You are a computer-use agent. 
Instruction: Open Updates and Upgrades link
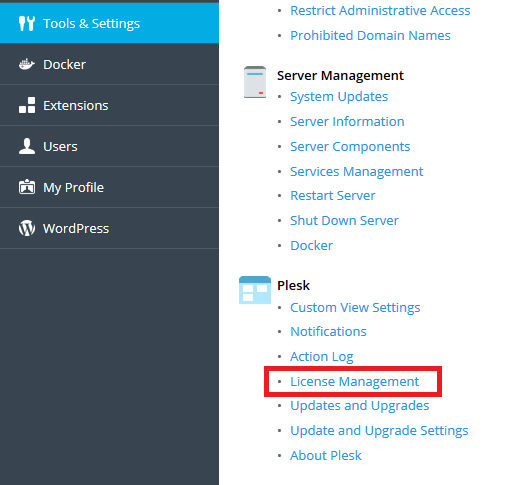(360, 406)
